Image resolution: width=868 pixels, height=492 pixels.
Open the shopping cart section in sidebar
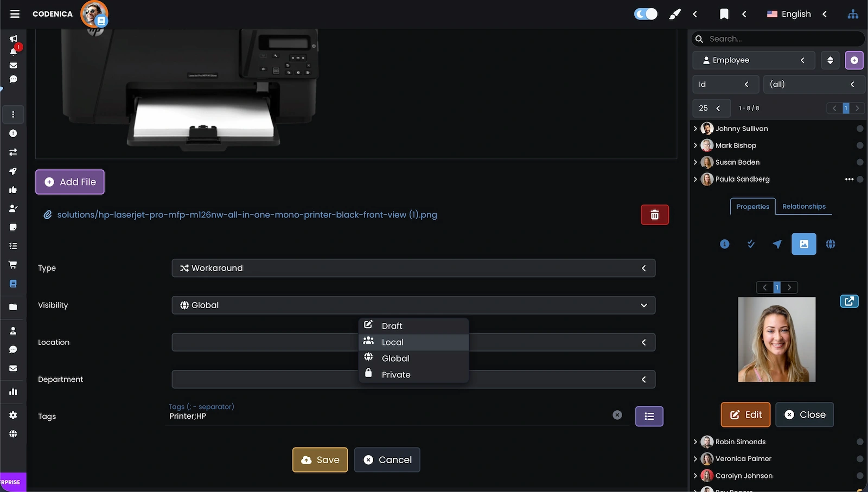[13, 264]
